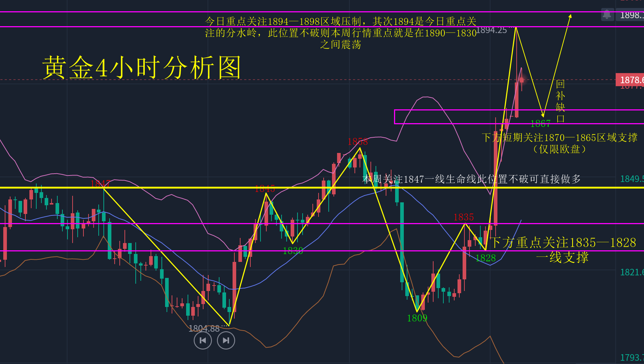
Task: Click the red 1835 label
Action: click(464, 217)
